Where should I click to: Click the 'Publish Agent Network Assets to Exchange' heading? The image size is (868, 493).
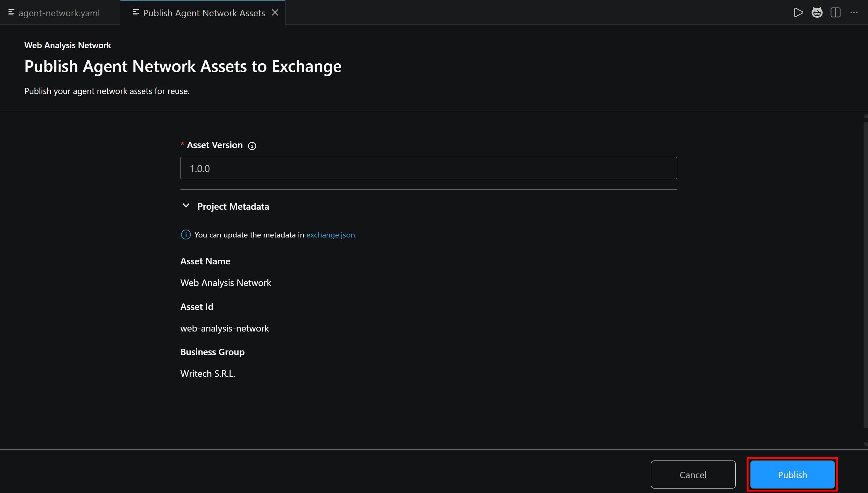coord(183,66)
